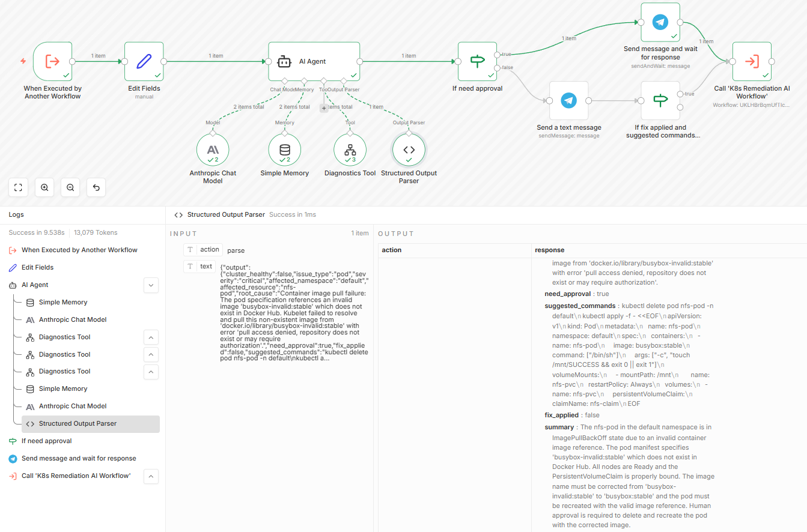Click the Structured Output Parser node
The height and width of the screenshot is (532, 807).
(409, 150)
